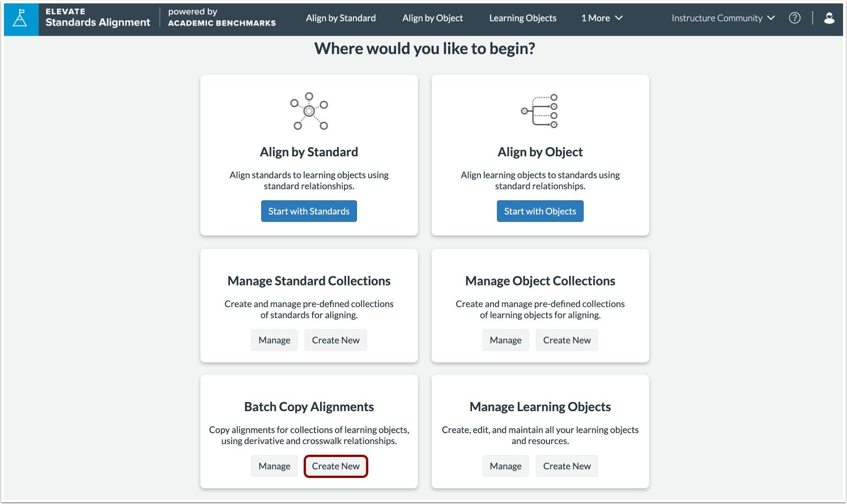Switch to Align by Object in the navigation bar

pyautogui.click(x=432, y=18)
